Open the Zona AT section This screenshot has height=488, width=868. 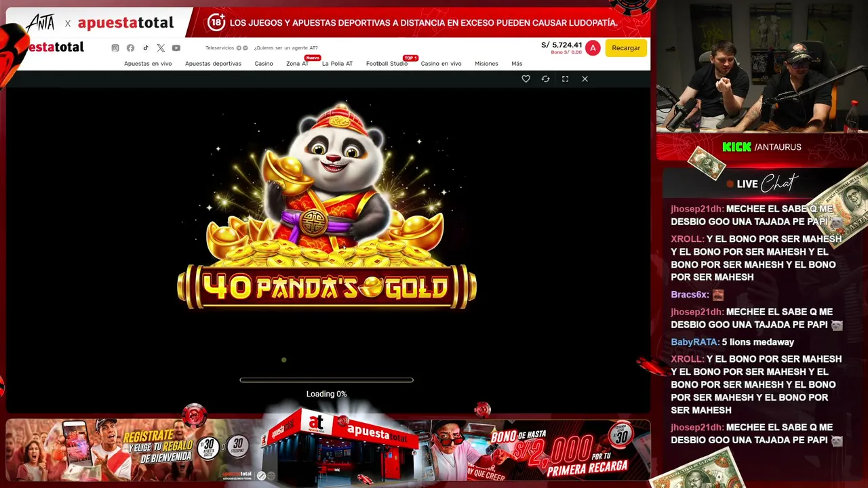297,64
